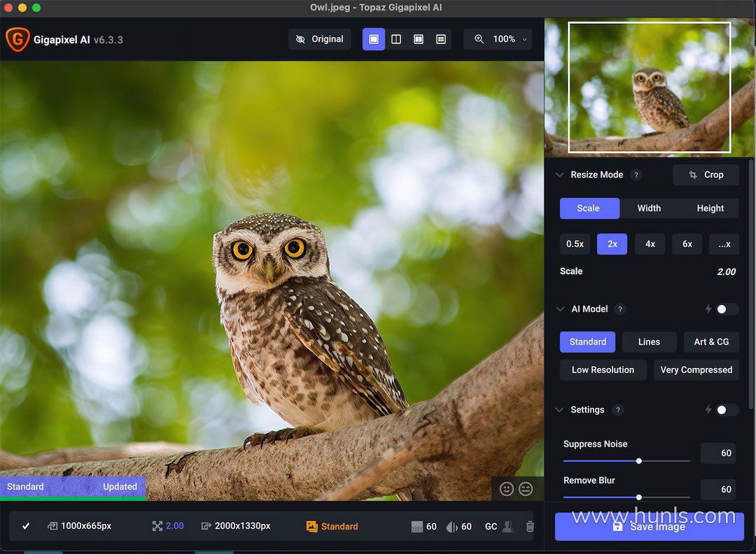Collapse the AI Model section
Viewport: 756px width, 554px height.
pos(559,309)
